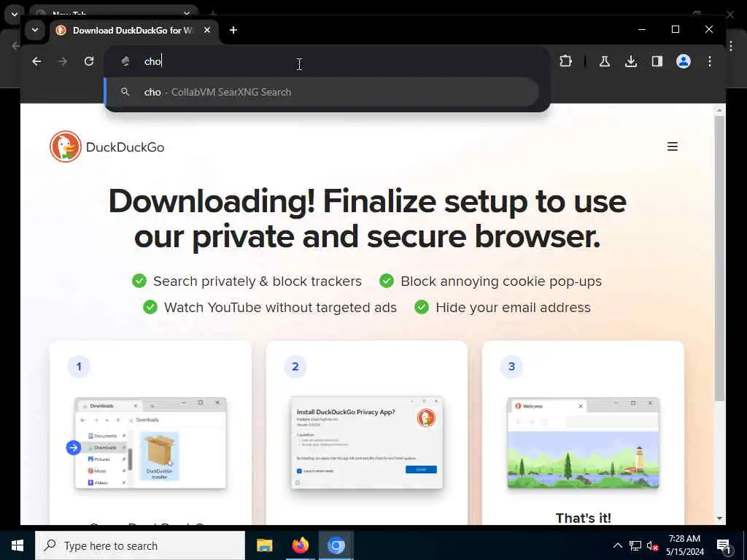Open the clock showing 7:28 AM
Image resolution: width=747 pixels, height=560 pixels.
point(684,545)
